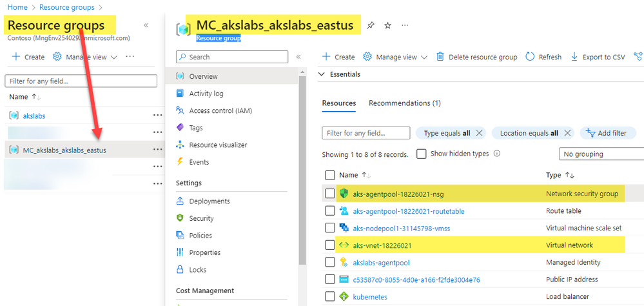The width and height of the screenshot is (644, 306).
Task: Check the aks-agentpool-18226021-nsg row
Action: coord(330,193)
